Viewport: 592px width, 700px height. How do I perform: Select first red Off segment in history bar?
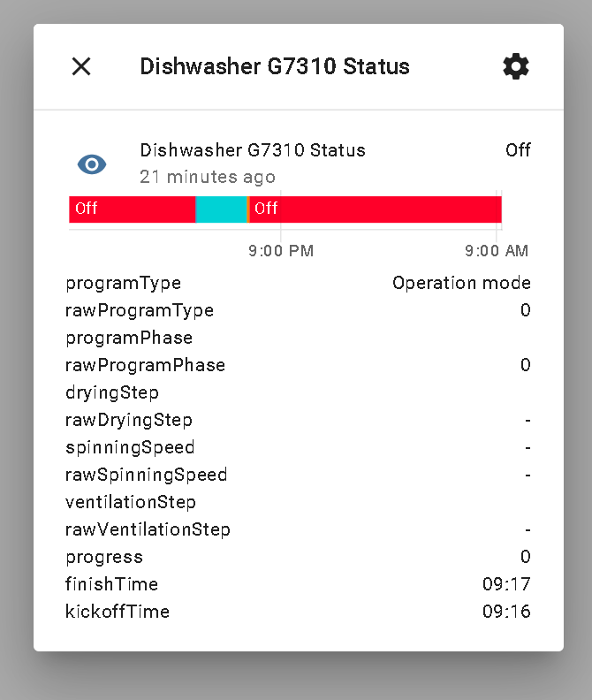click(133, 209)
